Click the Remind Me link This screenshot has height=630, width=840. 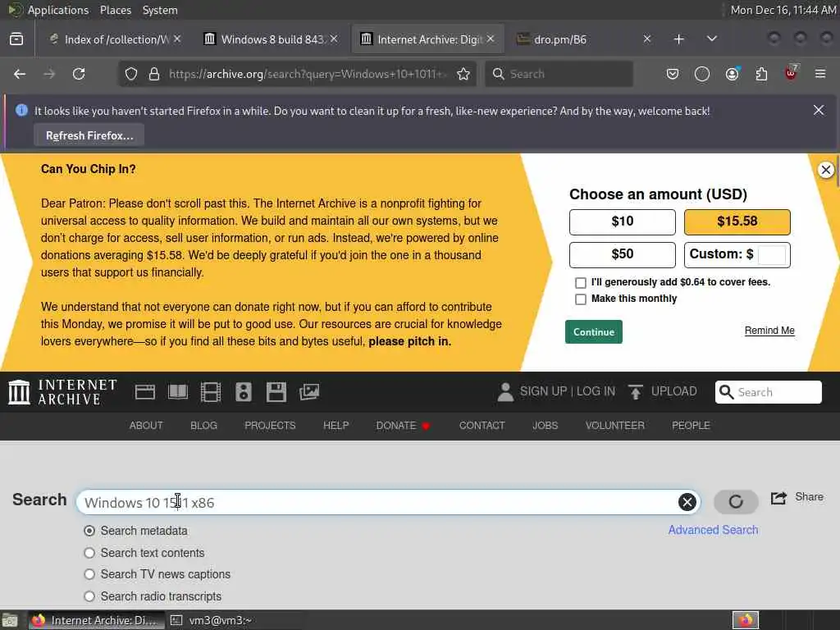pyautogui.click(x=769, y=331)
